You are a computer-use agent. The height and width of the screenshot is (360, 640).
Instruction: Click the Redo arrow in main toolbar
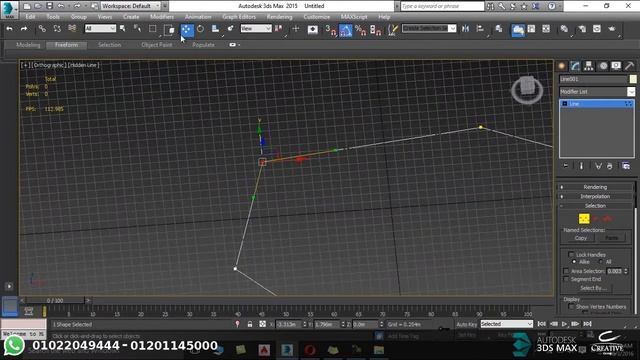24,29
